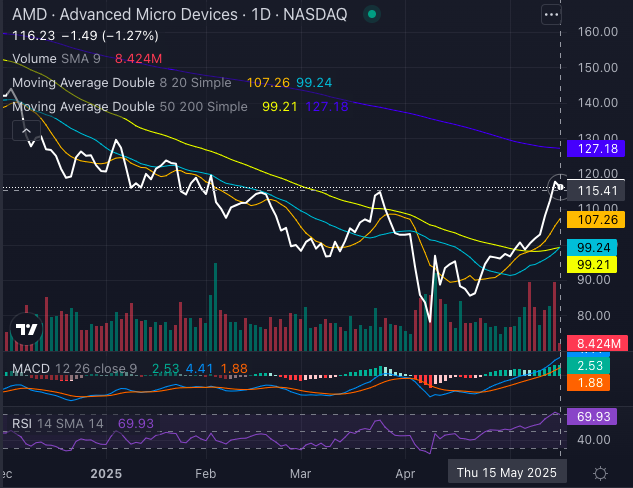Click the green market status indicator dot

(x=372, y=15)
